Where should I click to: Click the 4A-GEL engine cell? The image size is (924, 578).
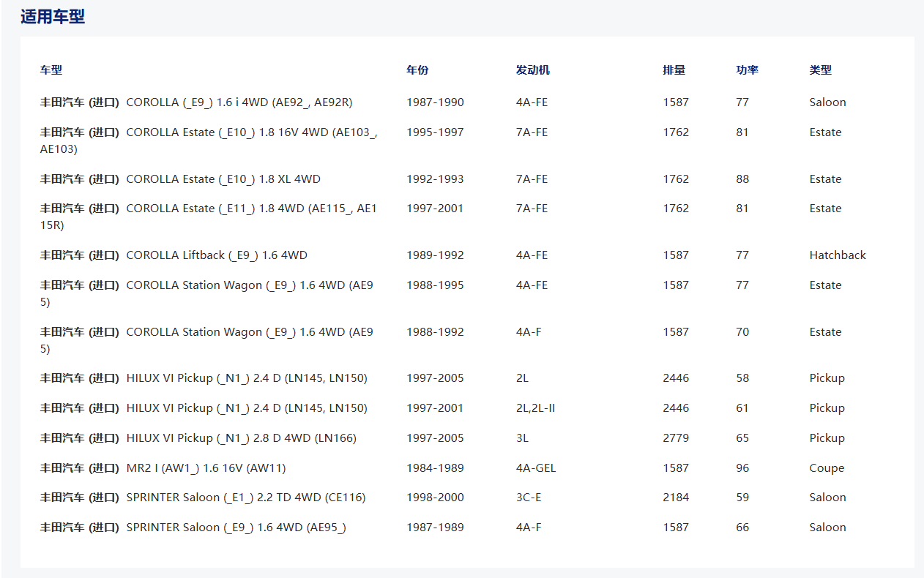[535, 468]
